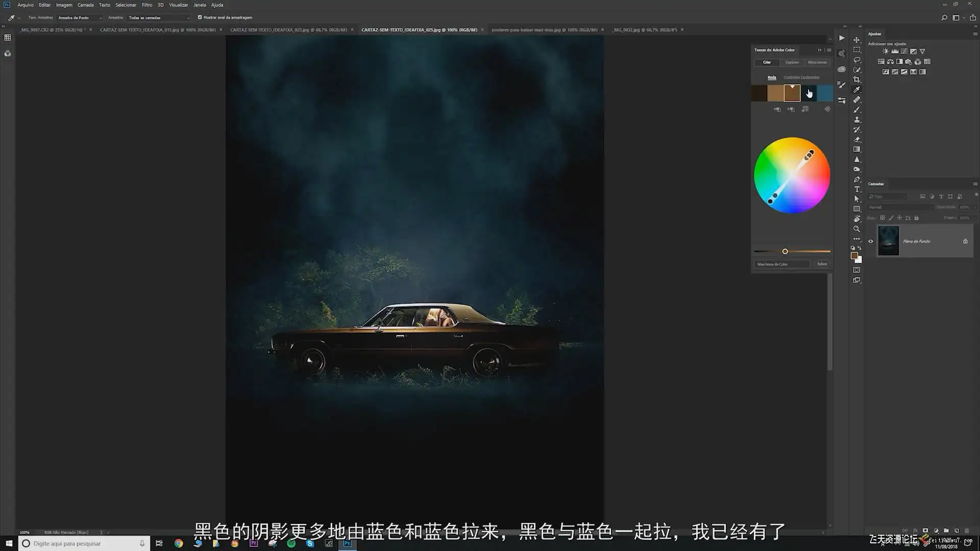Switch to the posteres-para-baixar-mad-max.jpg tab
The height and width of the screenshot is (551, 980).
544,30
